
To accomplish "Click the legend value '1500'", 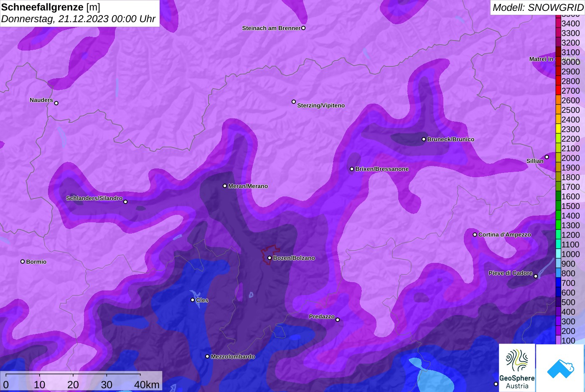I will 571,206.
